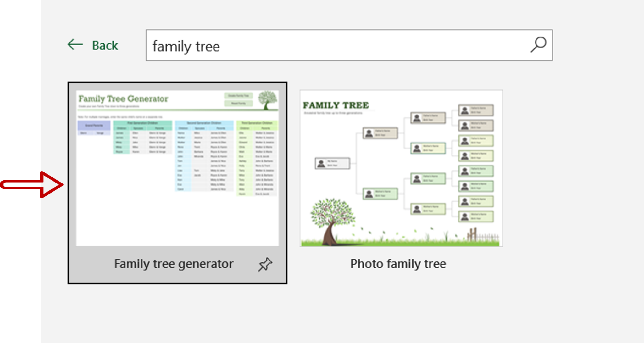
Task: Pin the Family tree generator template
Action: [265, 264]
